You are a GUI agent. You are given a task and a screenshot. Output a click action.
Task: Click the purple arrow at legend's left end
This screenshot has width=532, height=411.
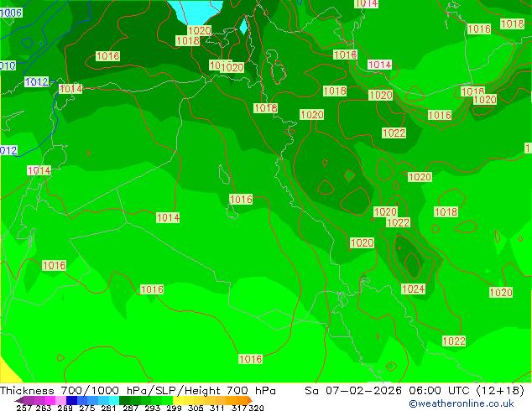18,400
